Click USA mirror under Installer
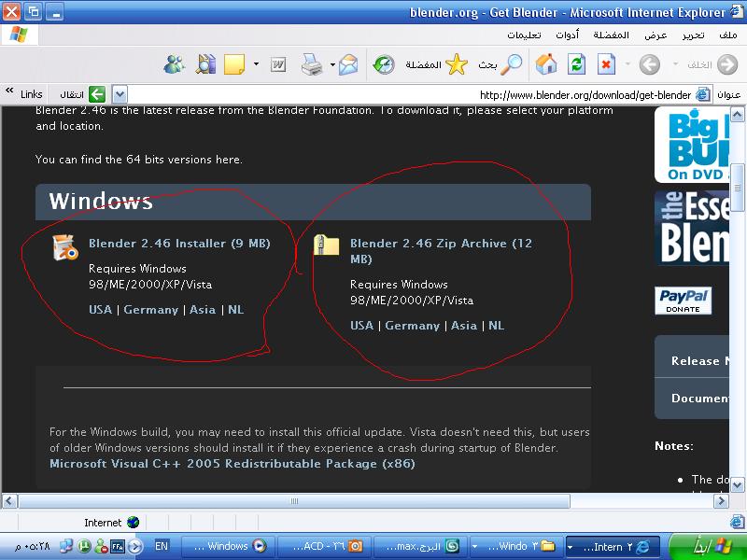Image resolution: width=747 pixels, height=560 pixels. click(x=101, y=310)
